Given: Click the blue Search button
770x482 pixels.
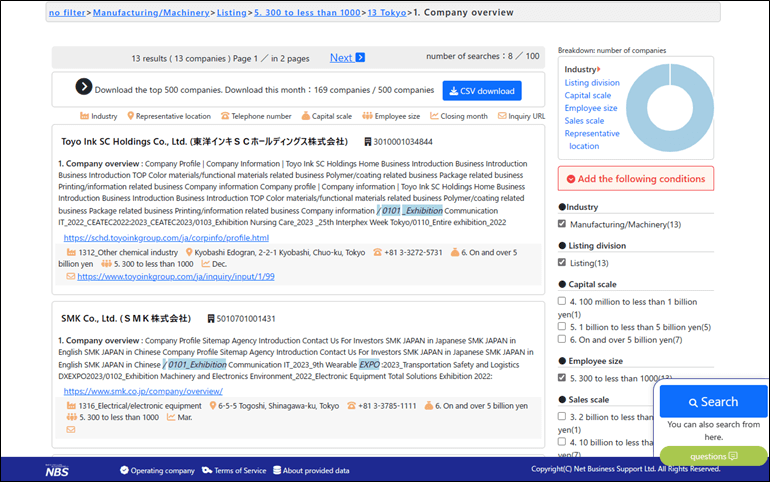Looking at the screenshot, I should [x=713, y=402].
